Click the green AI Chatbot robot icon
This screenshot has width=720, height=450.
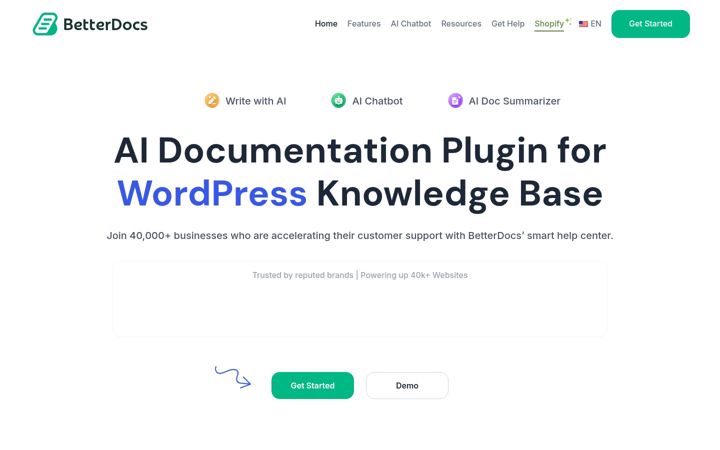tap(338, 101)
